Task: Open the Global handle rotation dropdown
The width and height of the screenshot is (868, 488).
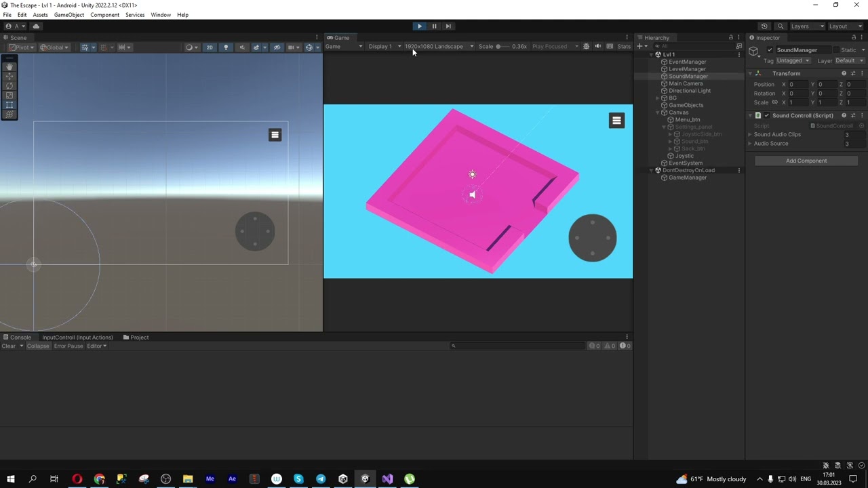Action: point(56,47)
